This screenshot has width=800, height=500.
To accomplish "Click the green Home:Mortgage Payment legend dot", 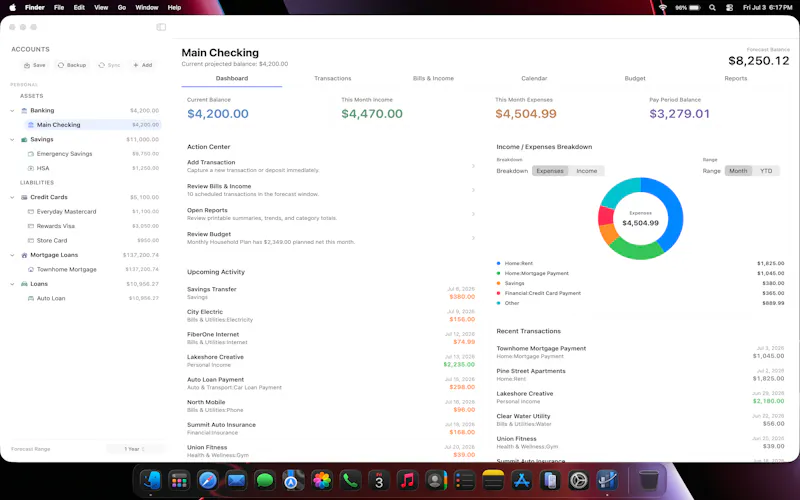I will pos(498,273).
